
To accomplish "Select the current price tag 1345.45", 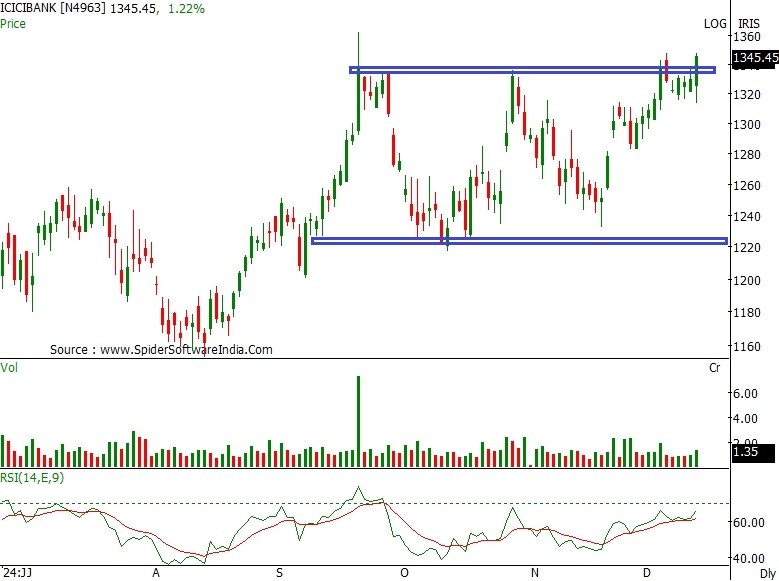I will point(755,59).
